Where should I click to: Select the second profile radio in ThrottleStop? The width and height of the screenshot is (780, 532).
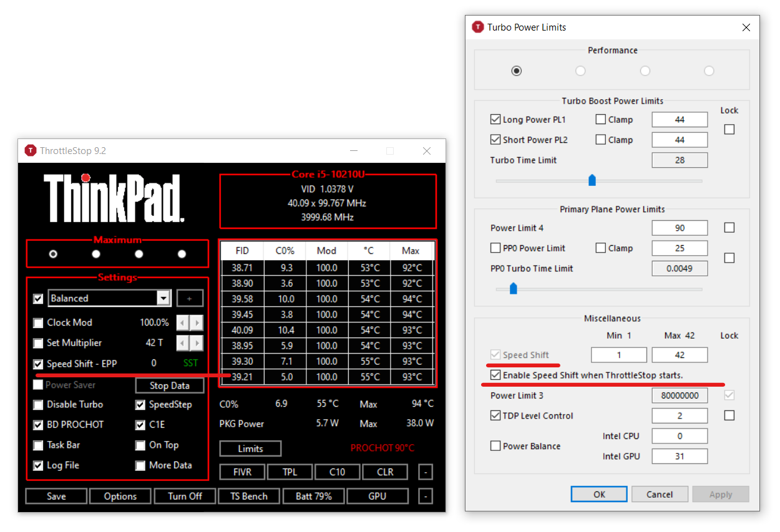tap(95, 254)
